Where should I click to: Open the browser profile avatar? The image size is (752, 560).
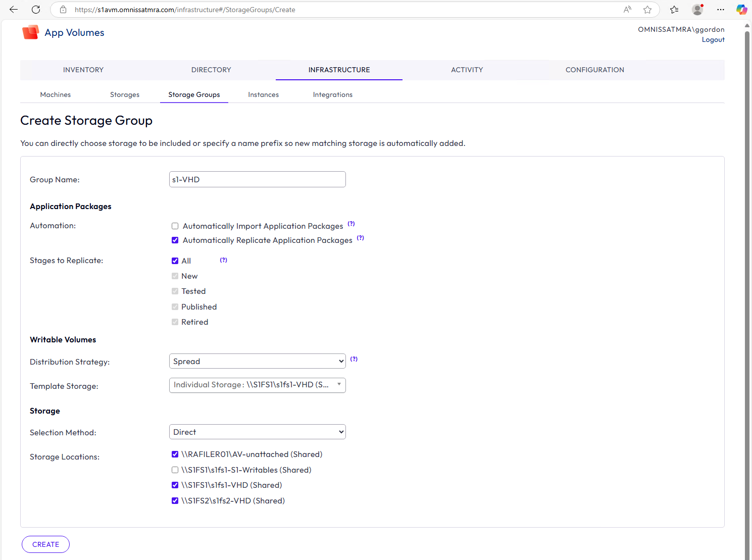coord(697,10)
